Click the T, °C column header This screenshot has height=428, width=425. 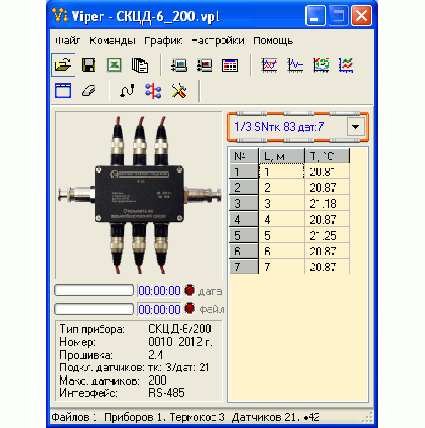click(x=327, y=156)
